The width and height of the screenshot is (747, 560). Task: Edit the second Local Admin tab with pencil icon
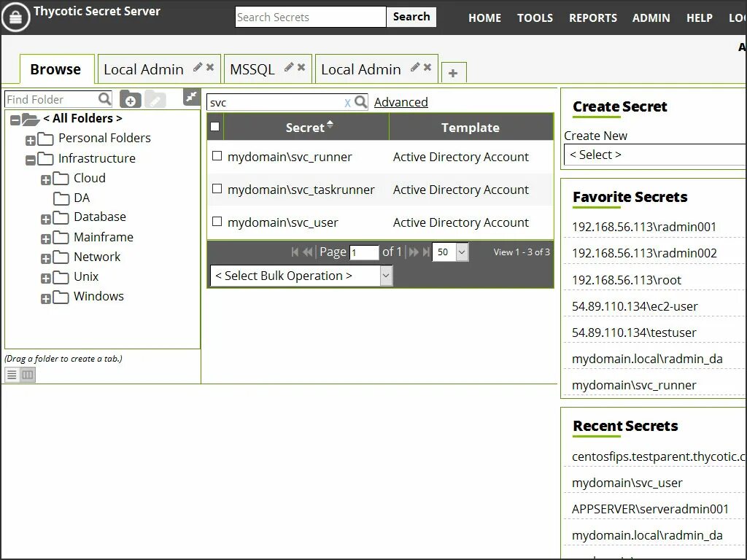415,67
